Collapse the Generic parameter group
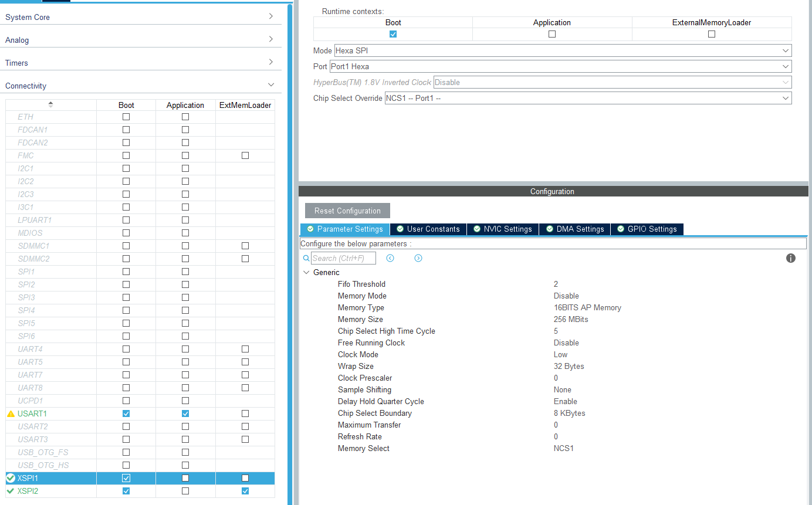The width and height of the screenshot is (812, 505). coord(306,273)
